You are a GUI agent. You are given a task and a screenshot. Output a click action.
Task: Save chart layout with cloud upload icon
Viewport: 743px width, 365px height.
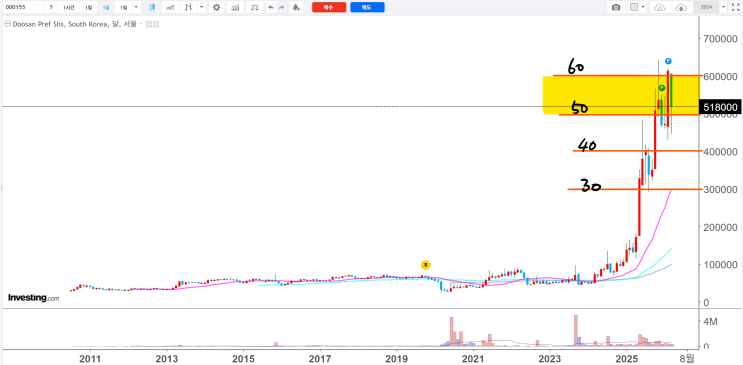coord(681,7)
